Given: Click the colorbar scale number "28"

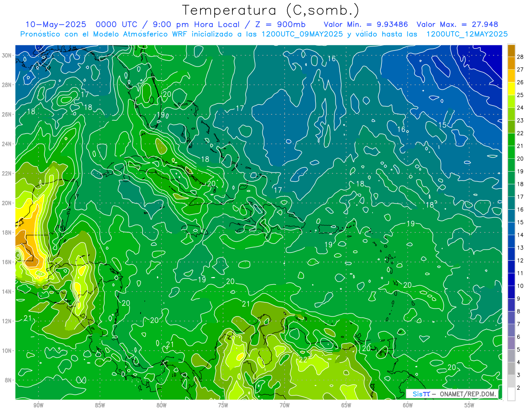Looking at the screenshot, I should (x=520, y=57).
